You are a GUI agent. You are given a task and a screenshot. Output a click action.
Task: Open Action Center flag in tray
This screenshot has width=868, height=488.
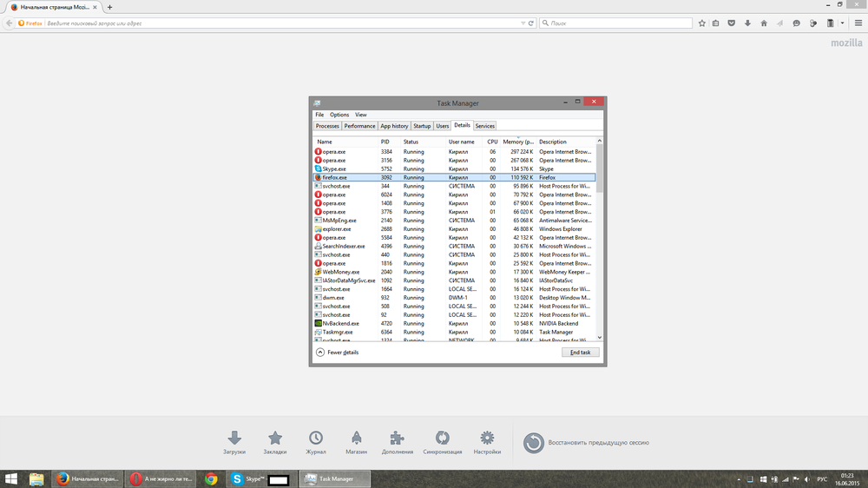[796, 479]
